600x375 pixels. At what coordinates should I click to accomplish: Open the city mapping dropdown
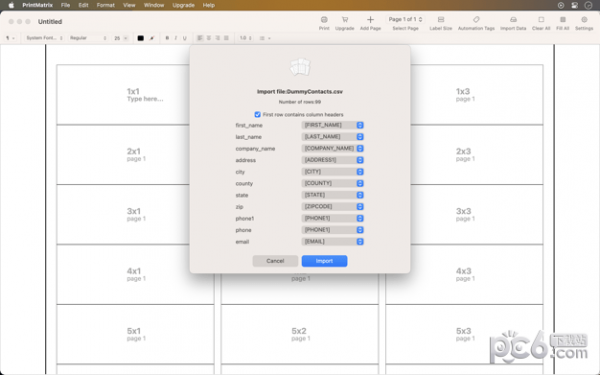[x=333, y=172]
